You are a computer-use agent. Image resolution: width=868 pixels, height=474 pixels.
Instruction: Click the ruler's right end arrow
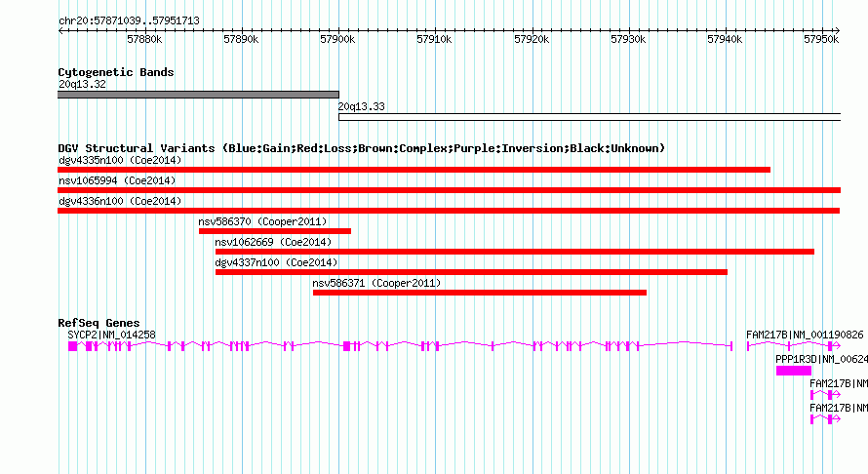(x=837, y=31)
